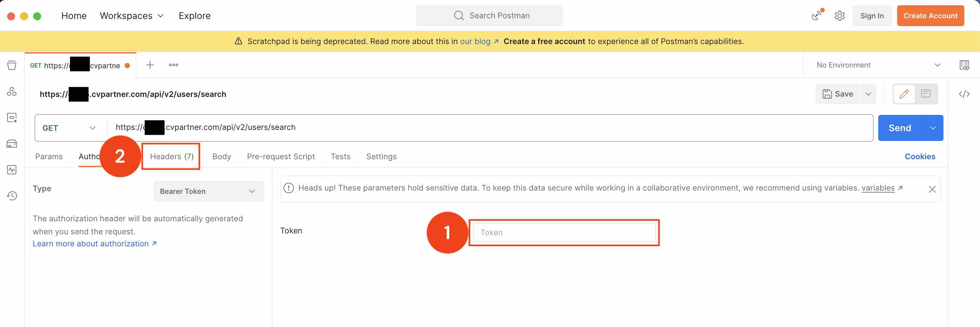Expand the Send options arrow
The height and width of the screenshot is (327, 980).
coord(932,128)
